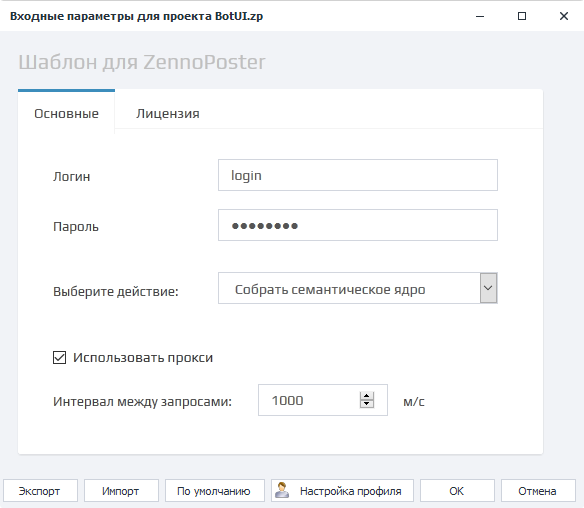The height and width of the screenshot is (508, 584).
Task: Close the input parameters dialog
Action: click(564, 16)
